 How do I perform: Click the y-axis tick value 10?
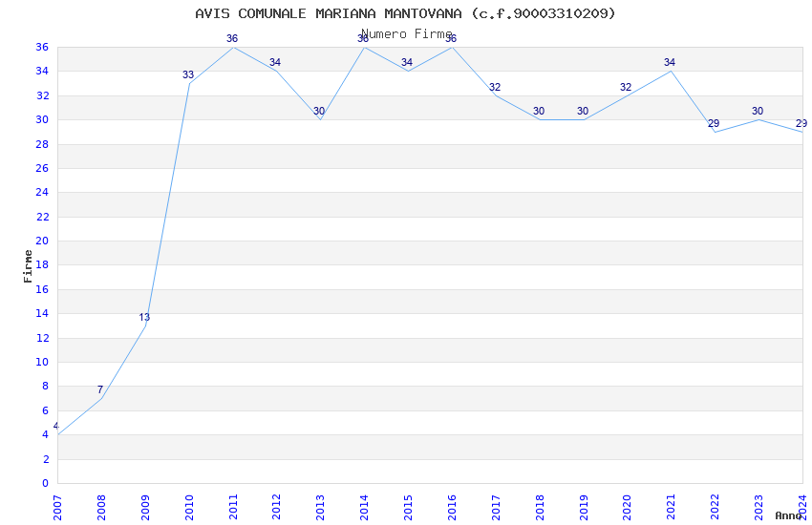42,362
